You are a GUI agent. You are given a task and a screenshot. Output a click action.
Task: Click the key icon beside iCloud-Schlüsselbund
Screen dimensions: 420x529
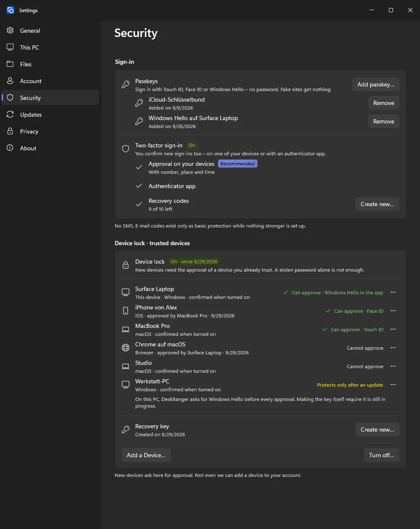[139, 103]
